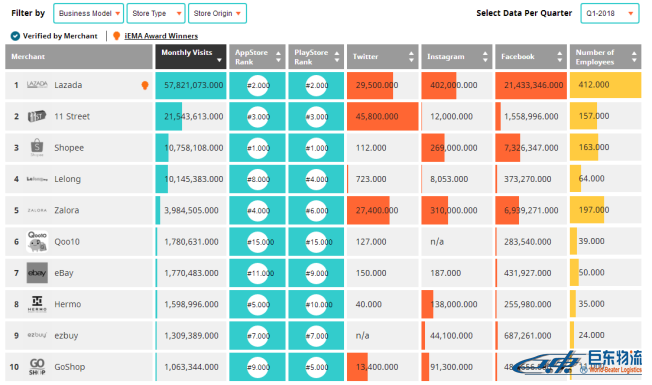
Task: Click the Lazada merchant logo
Action: tap(37, 84)
